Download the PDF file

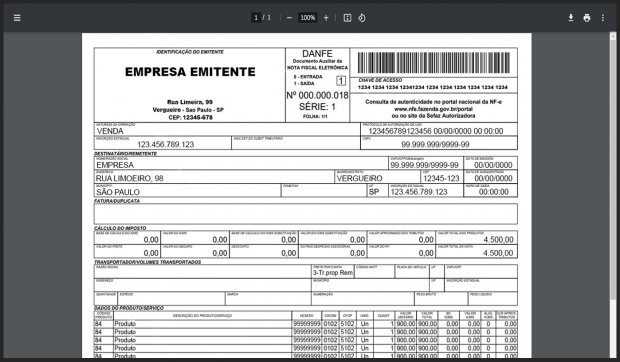571,18
